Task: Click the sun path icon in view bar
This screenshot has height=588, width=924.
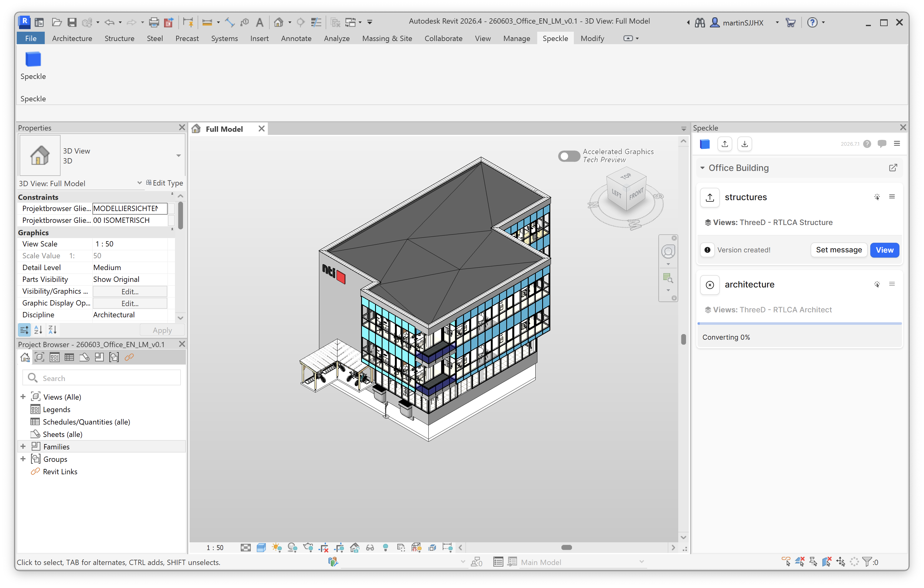Action: (x=277, y=548)
